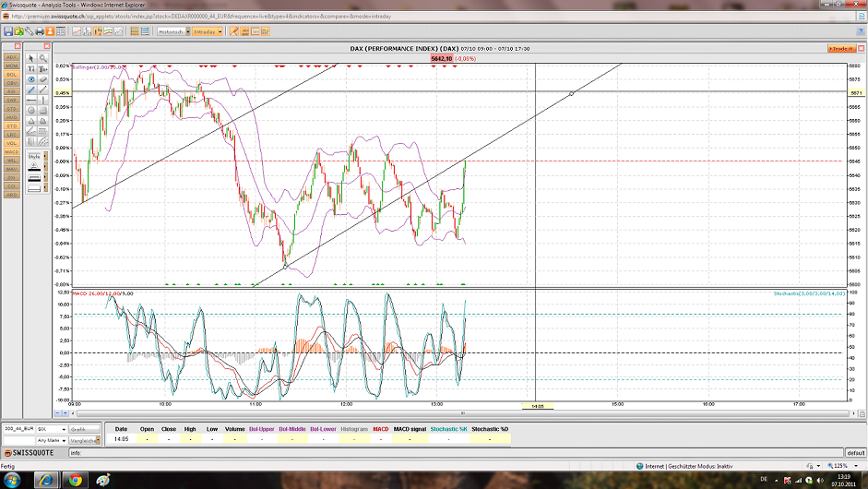Click the trend line drawing toolbar icon
Image resolution: width=868 pixels, height=489 pixels.
[234, 31]
